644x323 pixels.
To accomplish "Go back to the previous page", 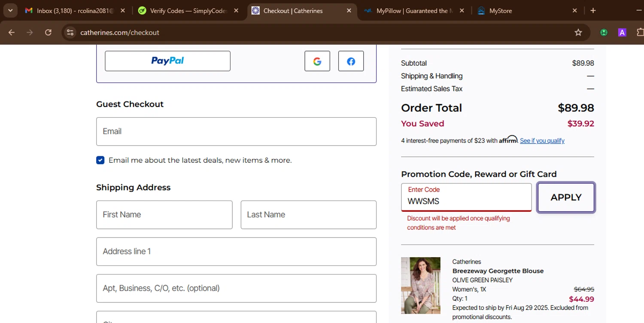I will (12, 32).
